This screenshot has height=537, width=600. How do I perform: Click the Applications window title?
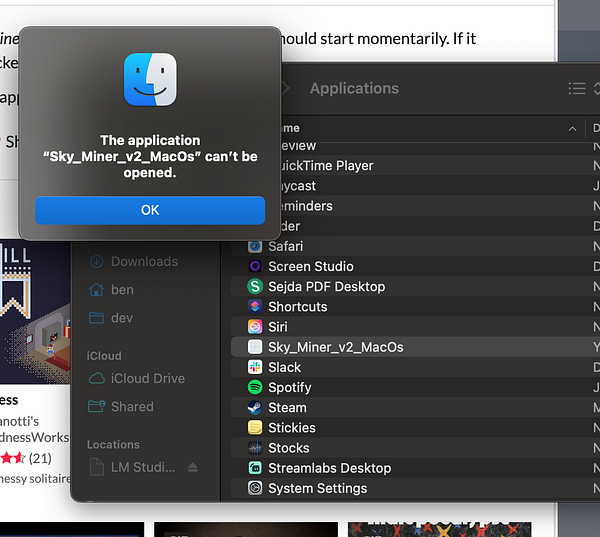coord(354,88)
